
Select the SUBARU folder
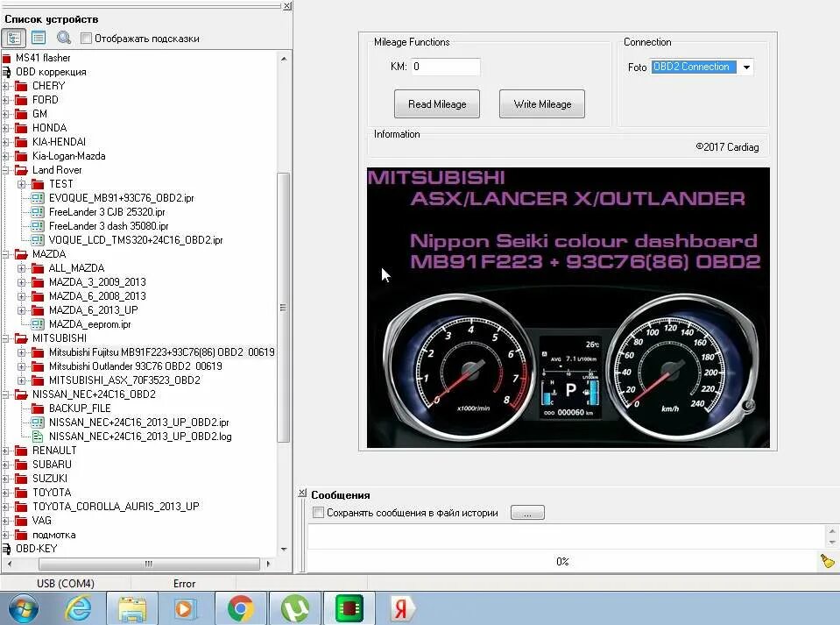(x=52, y=465)
